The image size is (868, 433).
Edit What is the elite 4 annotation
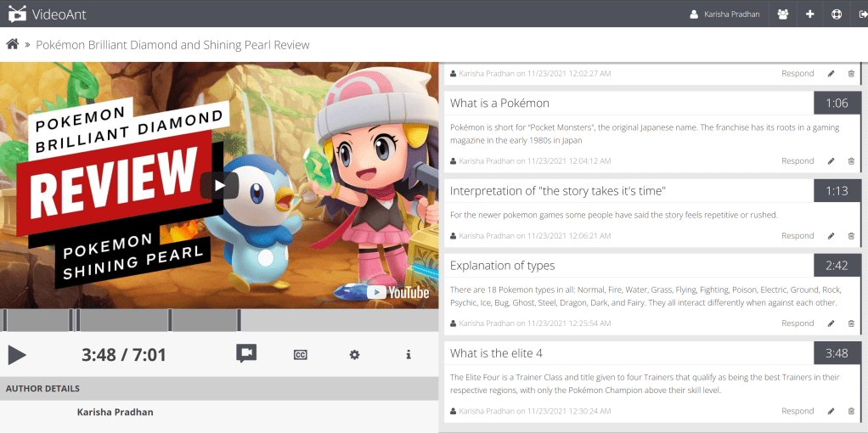[831, 411]
